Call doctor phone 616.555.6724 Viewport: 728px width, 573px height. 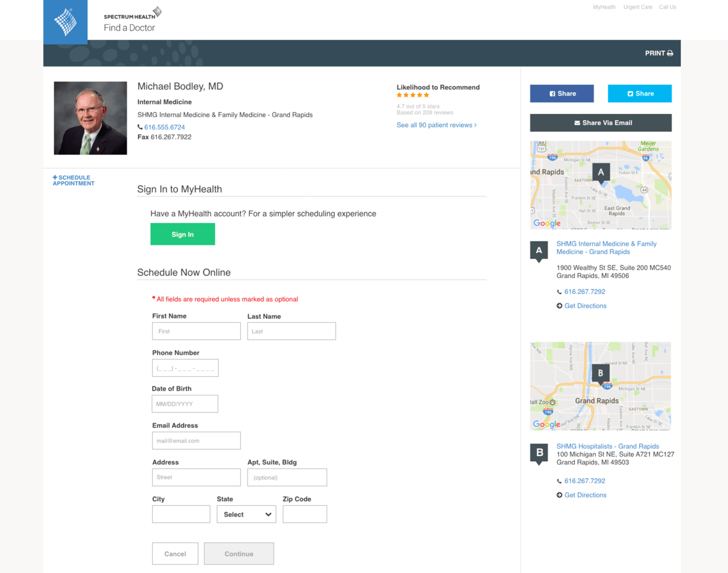[x=164, y=127]
